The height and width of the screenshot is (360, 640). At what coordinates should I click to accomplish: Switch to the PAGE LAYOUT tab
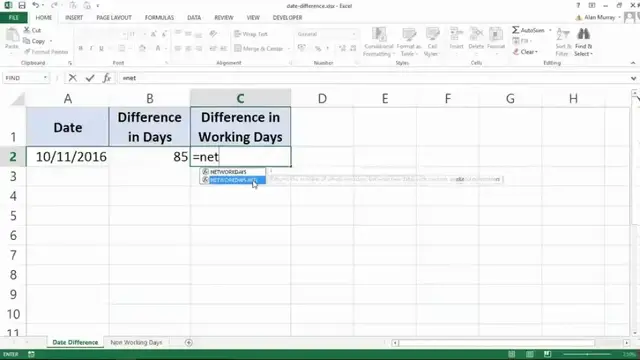click(x=114, y=18)
